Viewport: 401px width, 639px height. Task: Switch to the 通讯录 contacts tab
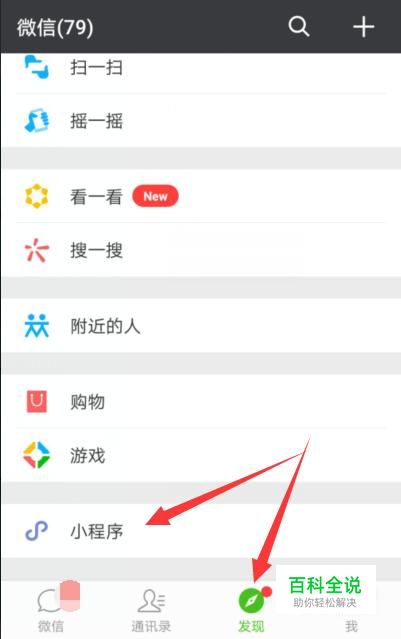click(x=151, y=610)
